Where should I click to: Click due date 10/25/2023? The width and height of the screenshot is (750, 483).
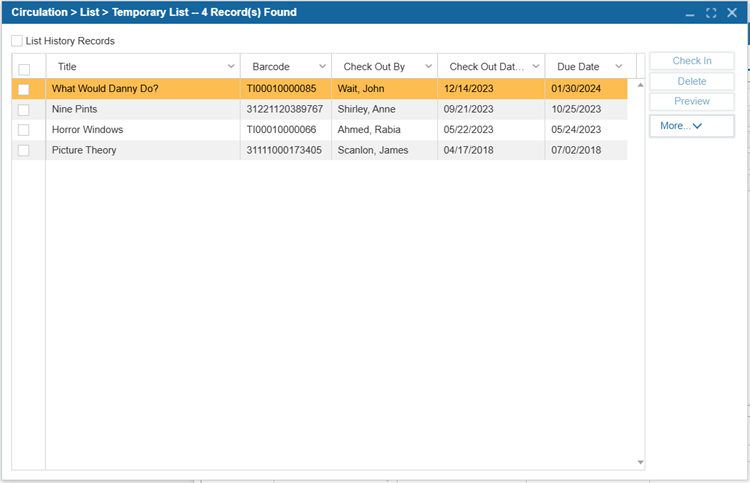coord(576,109)
